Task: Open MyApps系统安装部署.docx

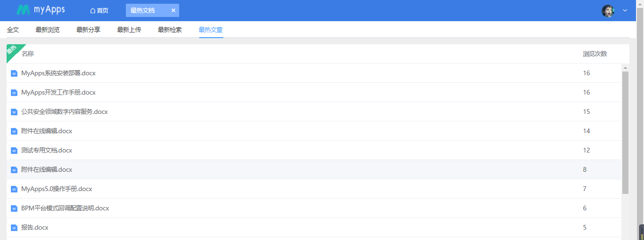Action: click(x=58, y=73)
